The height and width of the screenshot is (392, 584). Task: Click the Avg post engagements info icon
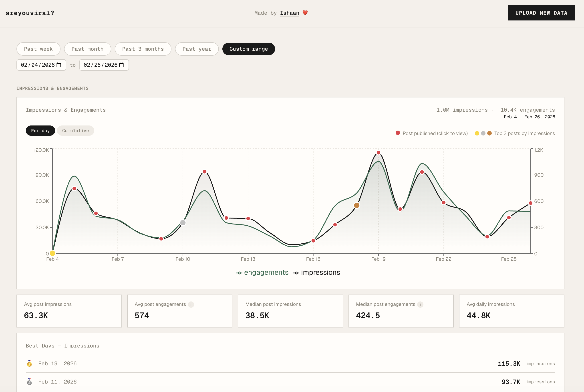(x=191, y=305)
